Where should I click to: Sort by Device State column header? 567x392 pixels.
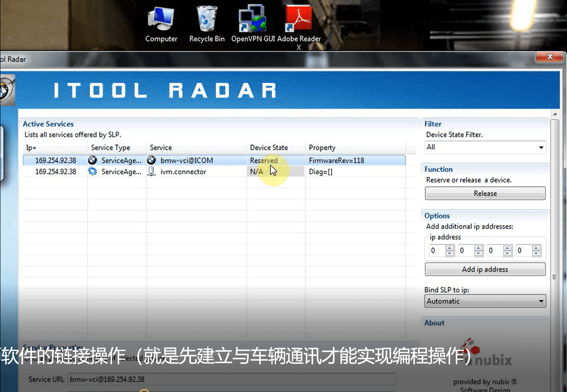click(x=269, y=148)
